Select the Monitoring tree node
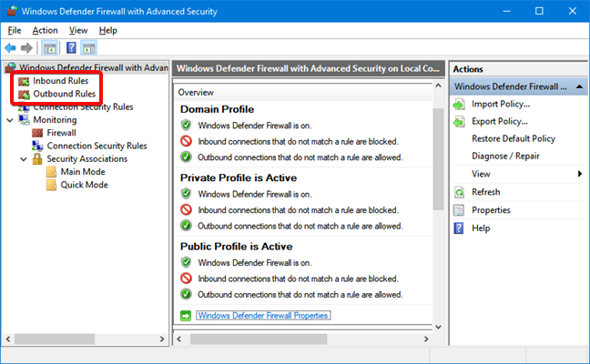The width and height of the screenshot is (590, 364). click(55, 120)
